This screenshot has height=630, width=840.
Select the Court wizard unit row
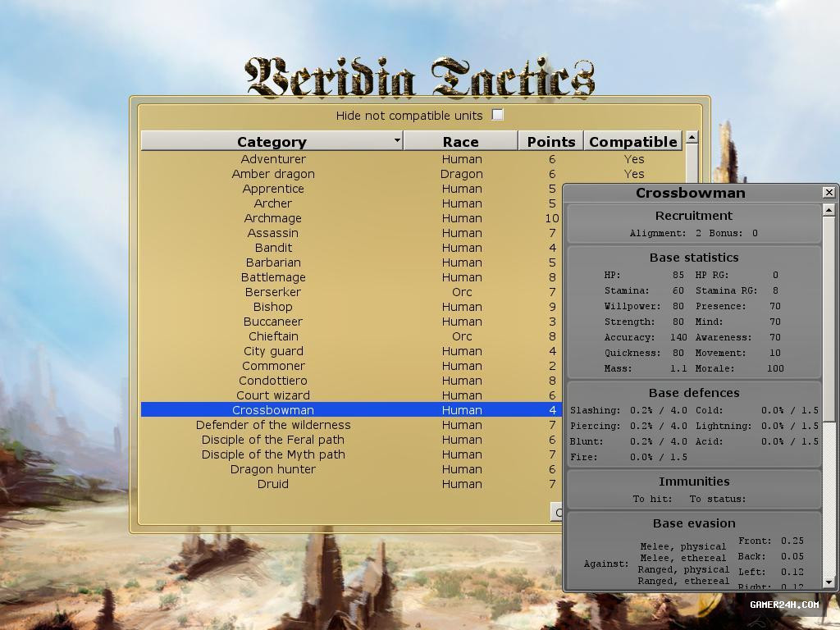pyautogui.click(x=351, y=395)
